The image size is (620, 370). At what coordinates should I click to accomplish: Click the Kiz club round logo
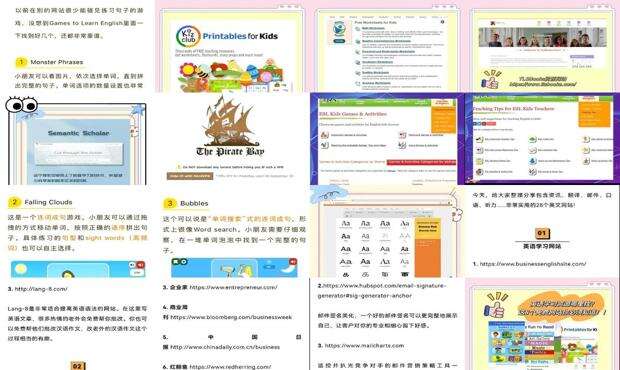[188, 36]
